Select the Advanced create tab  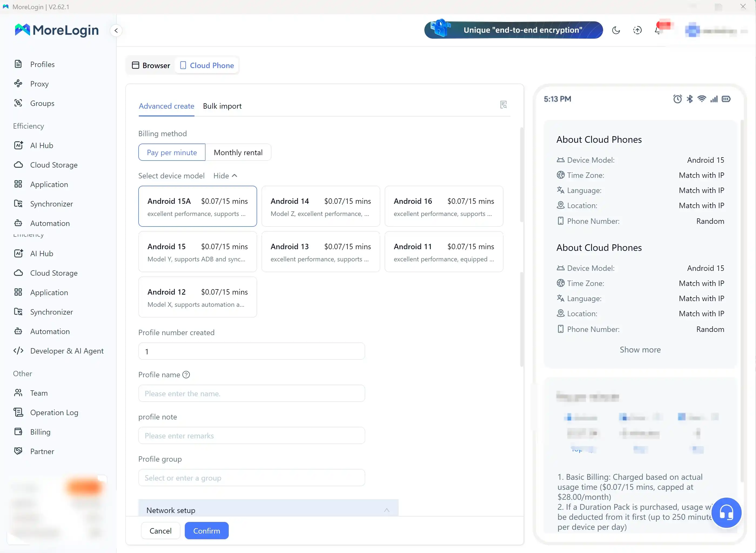point(167,106)
